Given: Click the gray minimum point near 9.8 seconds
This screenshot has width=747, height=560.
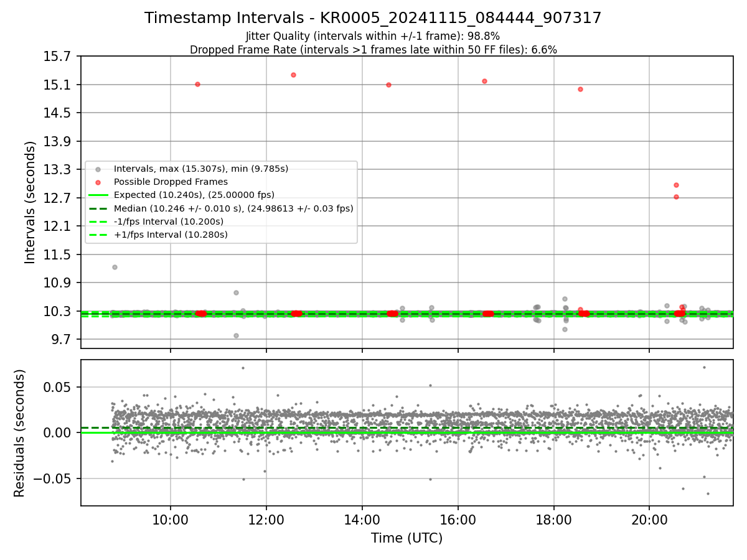Looking at the screenshot, I should (x=236, y=335).
